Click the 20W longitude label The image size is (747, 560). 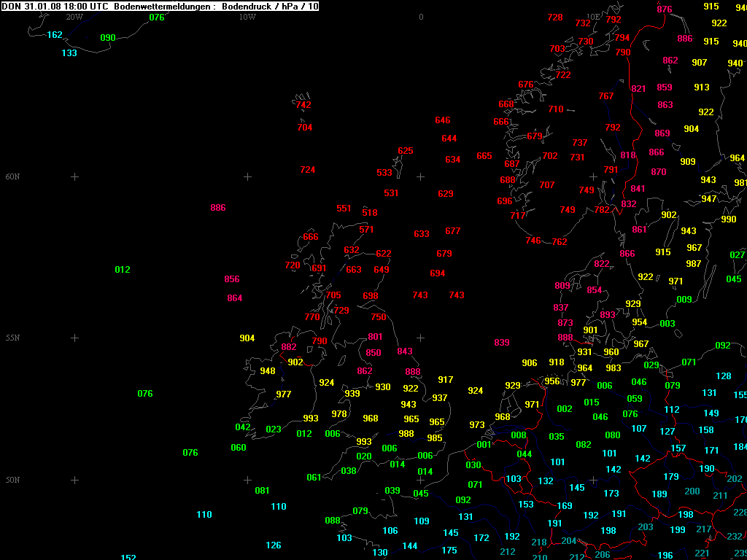point(74,17)
